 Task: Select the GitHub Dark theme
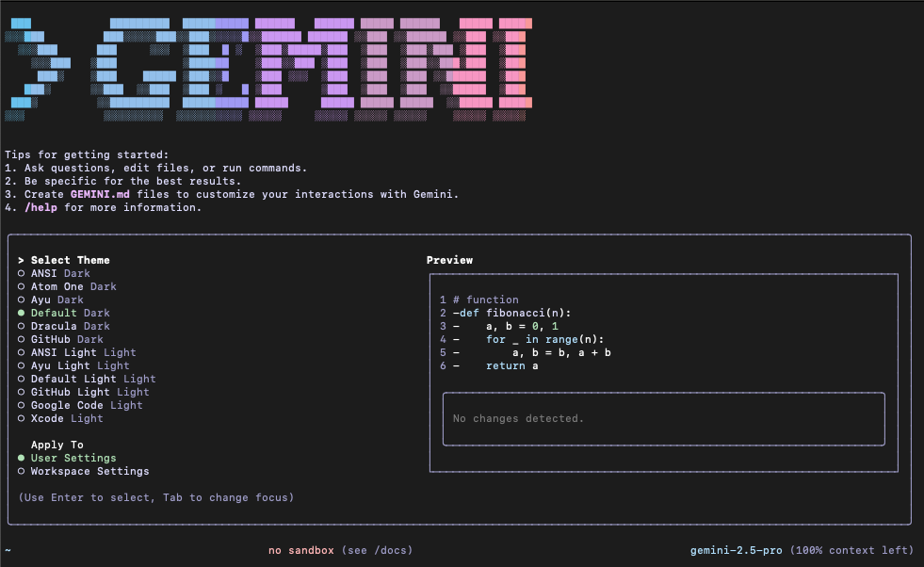point(60,339)
